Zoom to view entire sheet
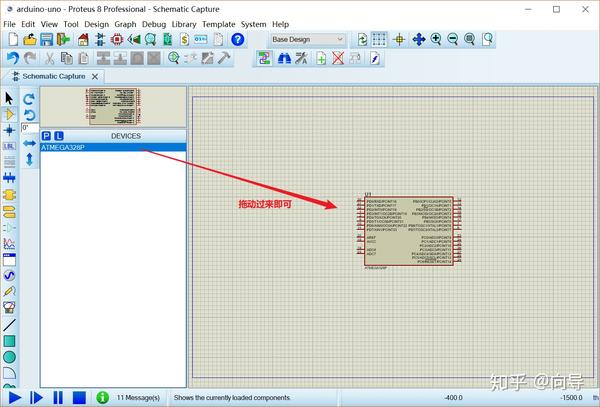This screenshot has height=407, width=600. (x=470, y=39)
